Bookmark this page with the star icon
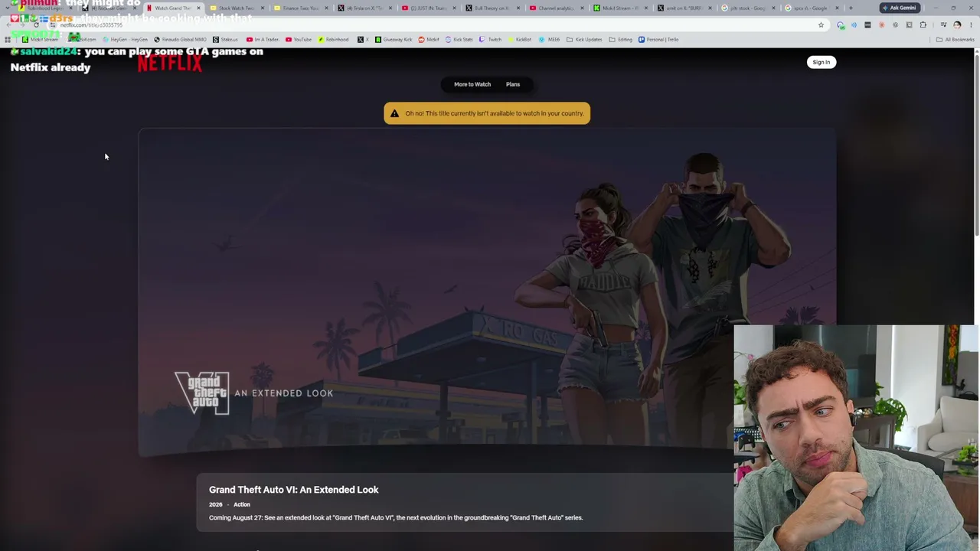 (821, 24)
